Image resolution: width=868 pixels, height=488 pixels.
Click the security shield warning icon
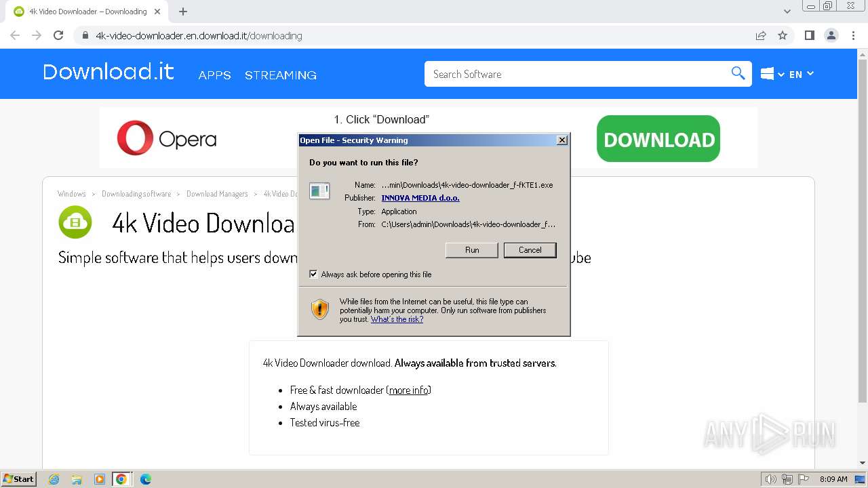(x=320, y=310)
